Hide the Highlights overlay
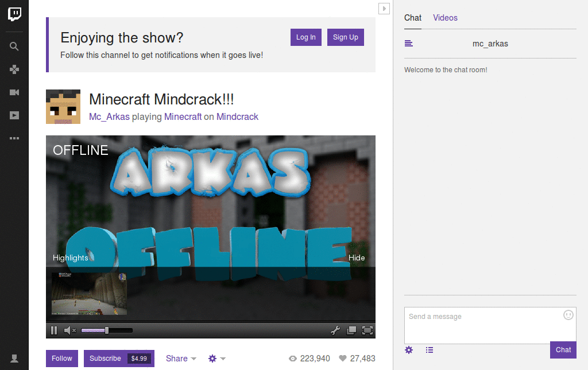The width and height of the screenshot is (588, 370). click(x=356, y=258)
